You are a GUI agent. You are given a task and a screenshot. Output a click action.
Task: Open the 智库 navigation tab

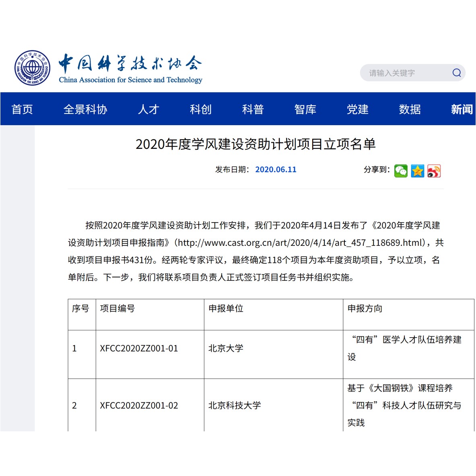tap(305, 109)
